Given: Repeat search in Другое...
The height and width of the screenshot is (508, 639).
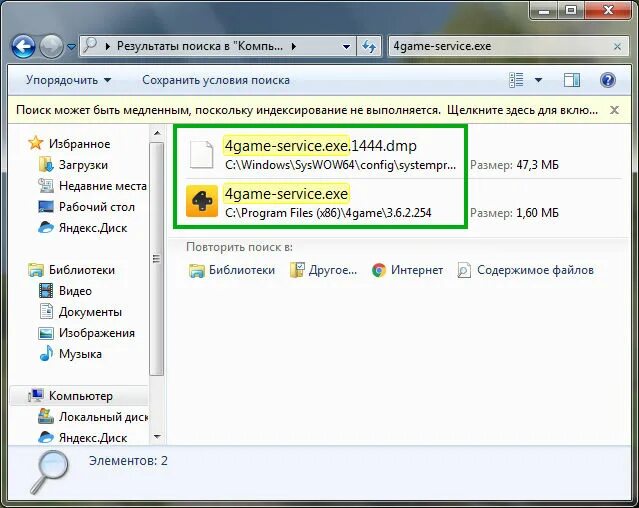Looking at the screenshot, I should [323, 270].
